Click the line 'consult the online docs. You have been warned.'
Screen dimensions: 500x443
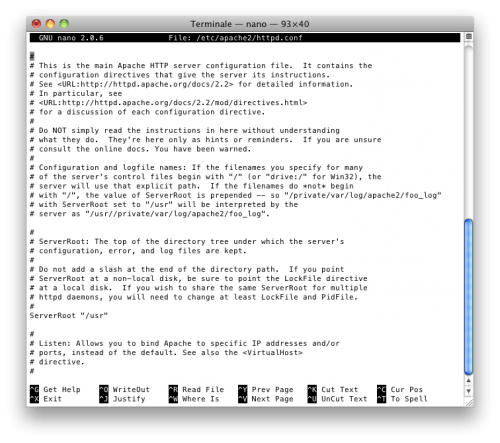coord(140,149)
